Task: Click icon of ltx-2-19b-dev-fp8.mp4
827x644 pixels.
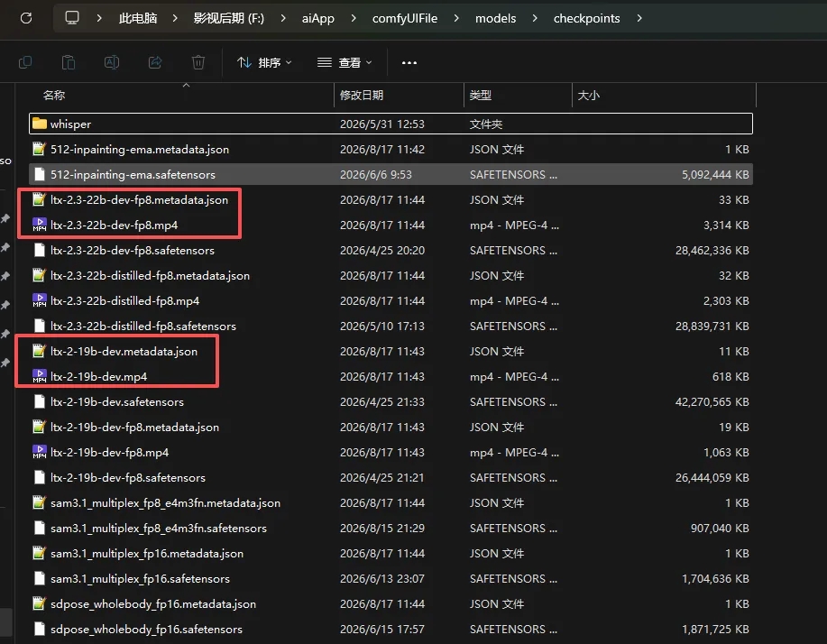Action: [40, 453]
